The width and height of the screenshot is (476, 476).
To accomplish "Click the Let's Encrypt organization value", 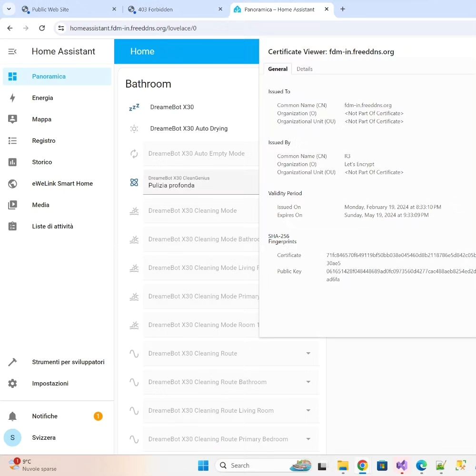I will coord(359,164).
